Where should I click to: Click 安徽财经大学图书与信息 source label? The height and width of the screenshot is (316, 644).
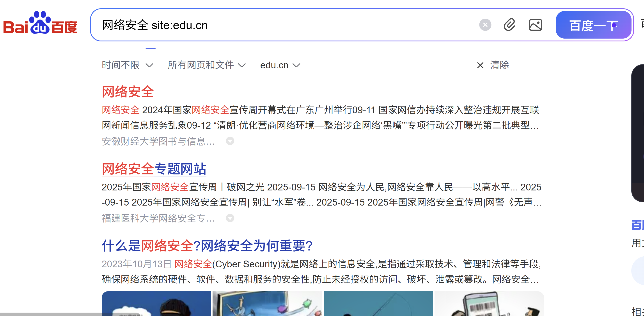(158, 142)
